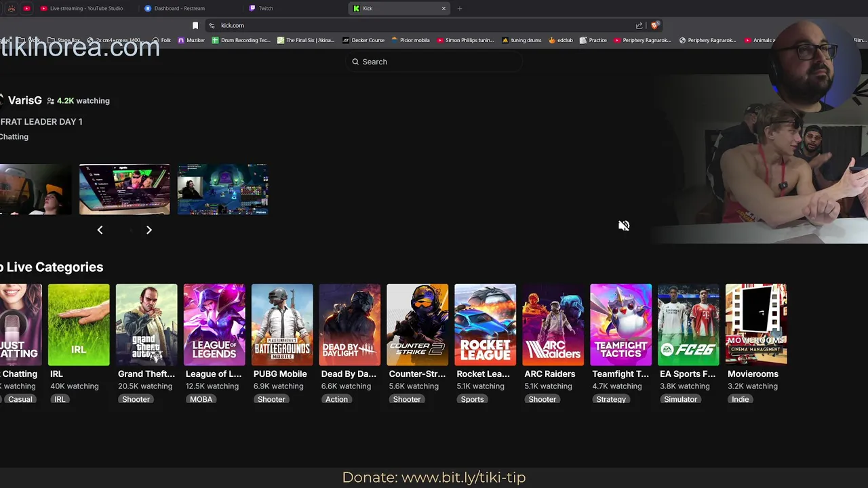Click the Indie tag under Movierooms
The width and height of the screenshot is (868, 488).
coord(740,399)
